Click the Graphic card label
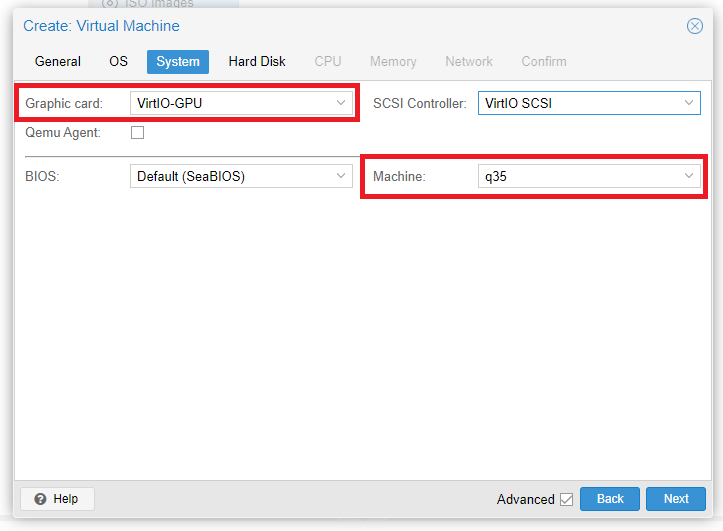The width and height of the screenshot is (723, 531). 64,103
